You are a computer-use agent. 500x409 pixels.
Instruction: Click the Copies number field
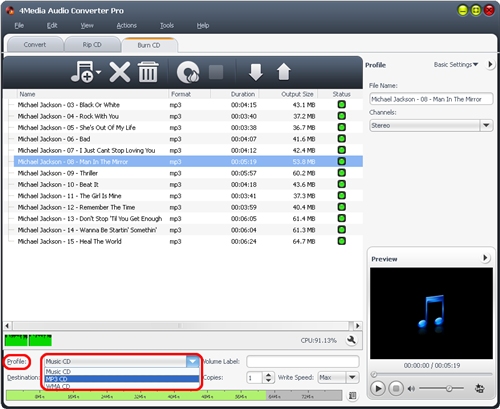255,378
